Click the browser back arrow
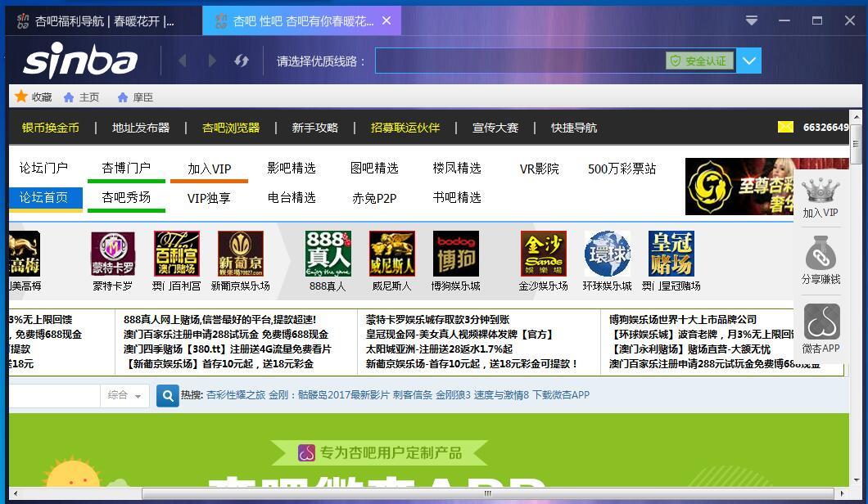The image size is (868, 504). (182, 61)
